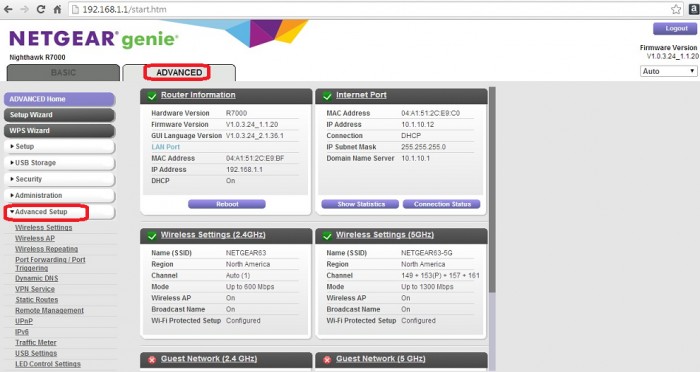Go back with the browser back arrow
This screenshot has width=700, height=372.
pyautogui.click(x=8, y=9)
